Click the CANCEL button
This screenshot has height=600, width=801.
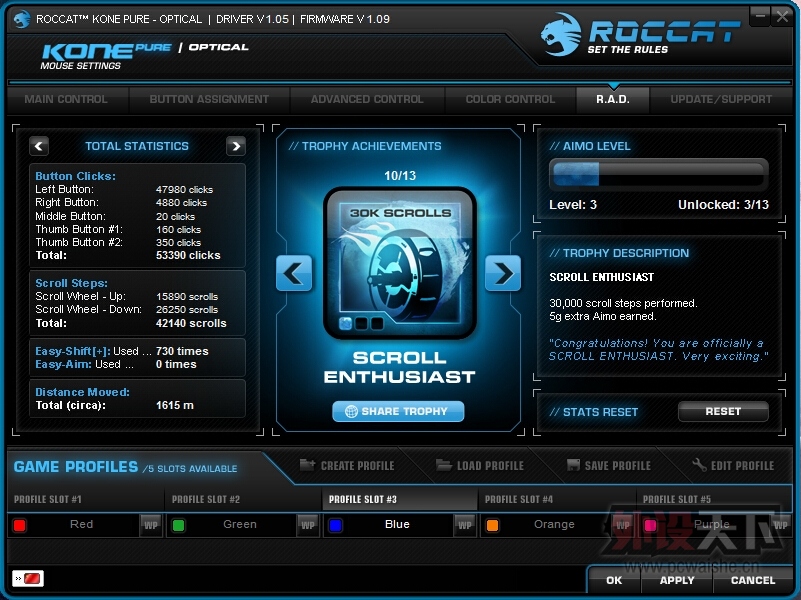click(x=753, y=580)
